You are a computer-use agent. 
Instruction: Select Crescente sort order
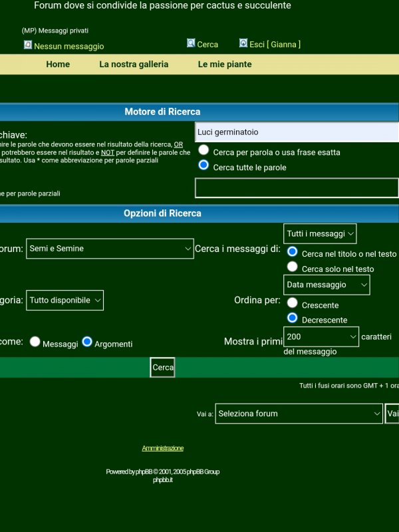click(292, 303)
